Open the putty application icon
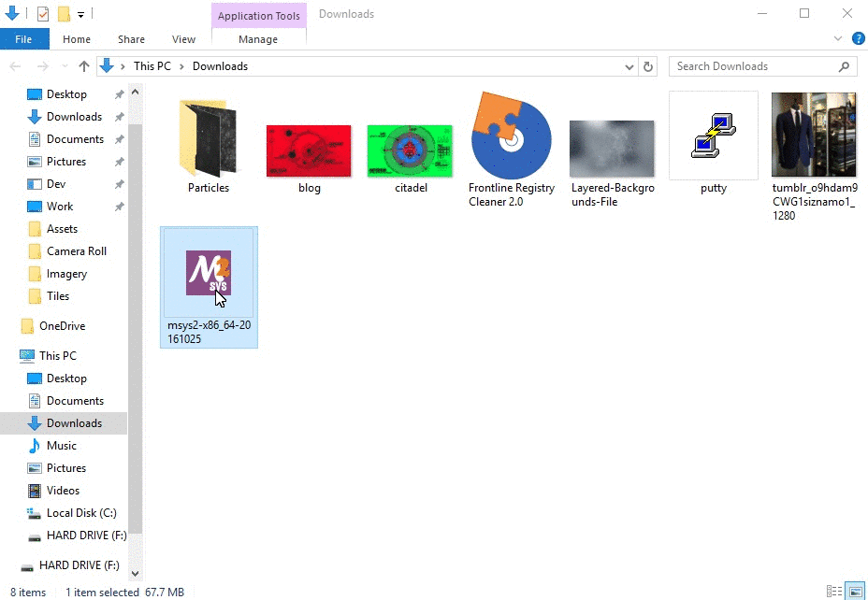Screen dimensions: 868x600 point(713,136)
